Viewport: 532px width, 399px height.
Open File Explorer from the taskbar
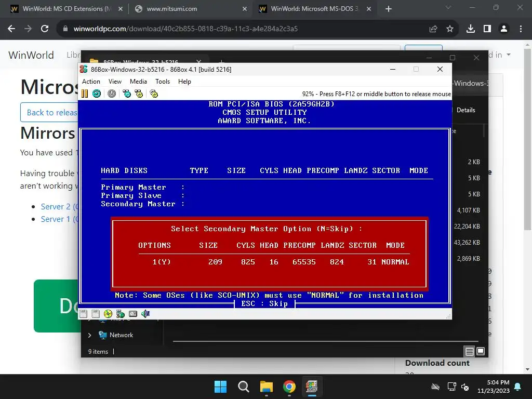tap(267, 387)
